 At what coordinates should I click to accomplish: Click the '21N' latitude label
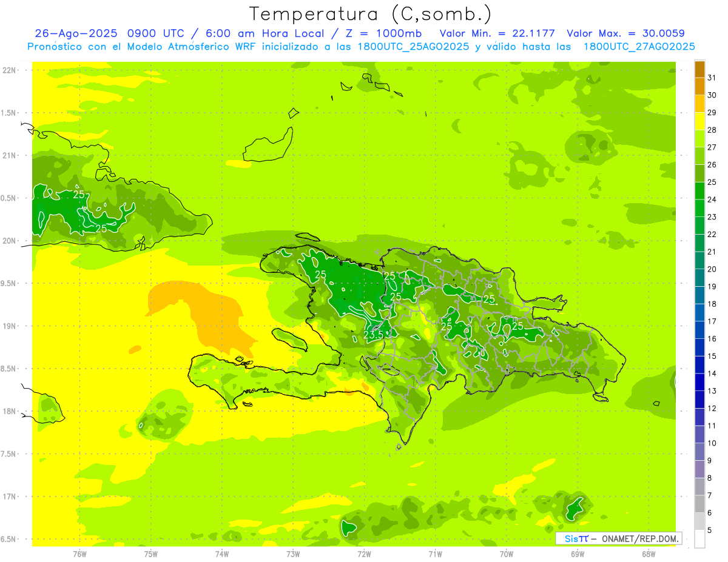9,155
